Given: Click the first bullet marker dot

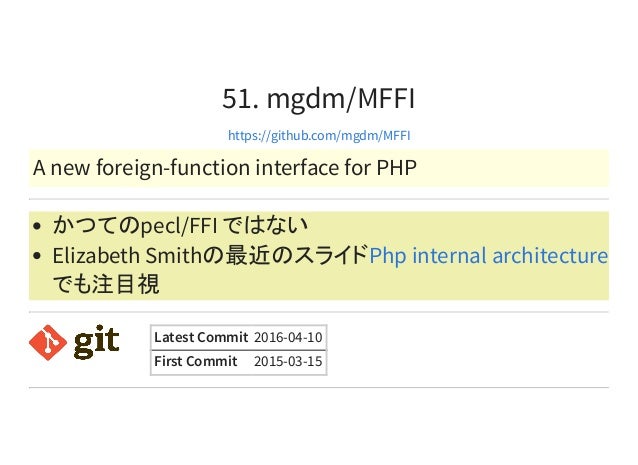Looking at the screenshot, I should pos(37,226).
